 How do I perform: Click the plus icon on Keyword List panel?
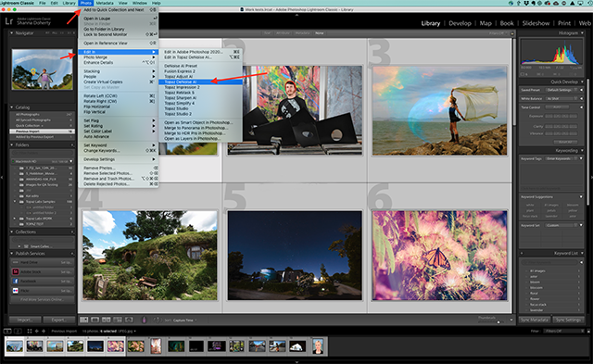[522, 253]
